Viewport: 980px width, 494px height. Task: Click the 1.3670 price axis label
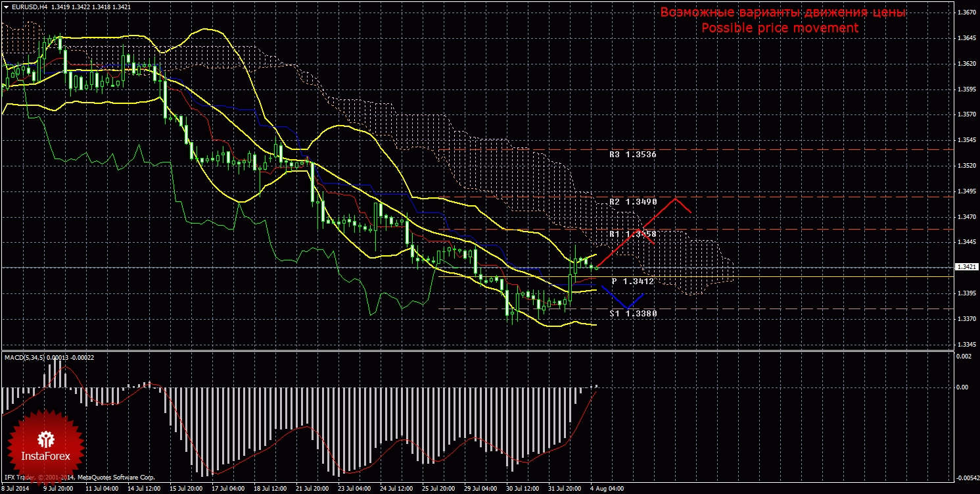pyautogui.click(x=965, y=12)
